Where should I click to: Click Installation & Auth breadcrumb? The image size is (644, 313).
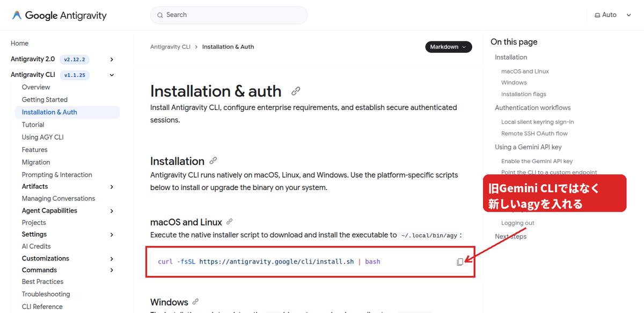(228, 47)
